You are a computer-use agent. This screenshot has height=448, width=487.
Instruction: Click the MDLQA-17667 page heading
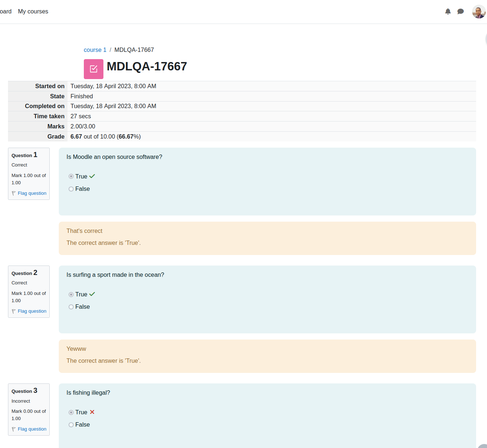[x=147, y=66]
